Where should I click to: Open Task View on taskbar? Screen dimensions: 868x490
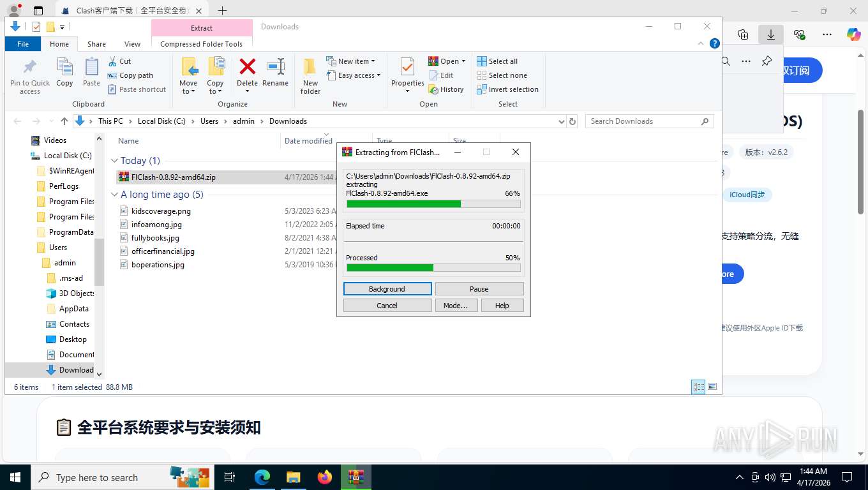pyautogui.click(x=230, y=477)
